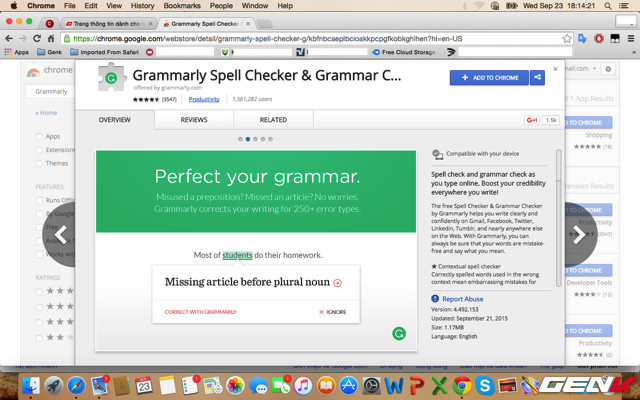This screenshot has height=400, width=640.
Task: Click the share icon beside Add to Chrome
Action: point(540,77)
